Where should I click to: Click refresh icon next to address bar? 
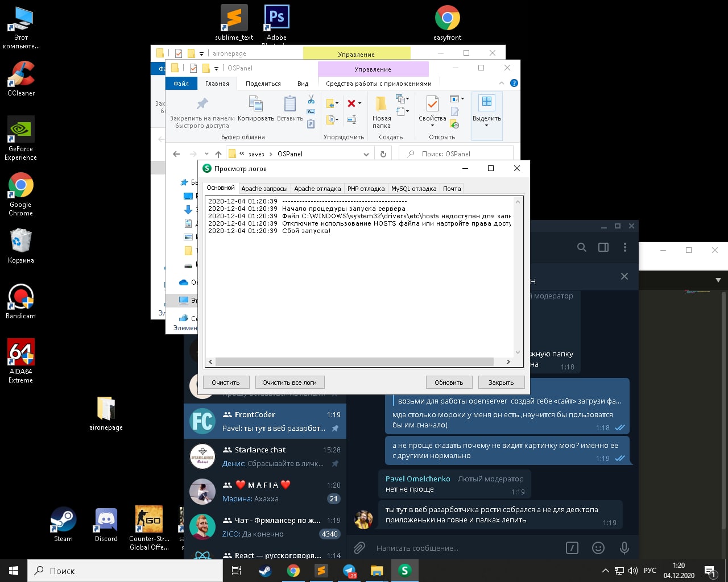tap(383, 154)
